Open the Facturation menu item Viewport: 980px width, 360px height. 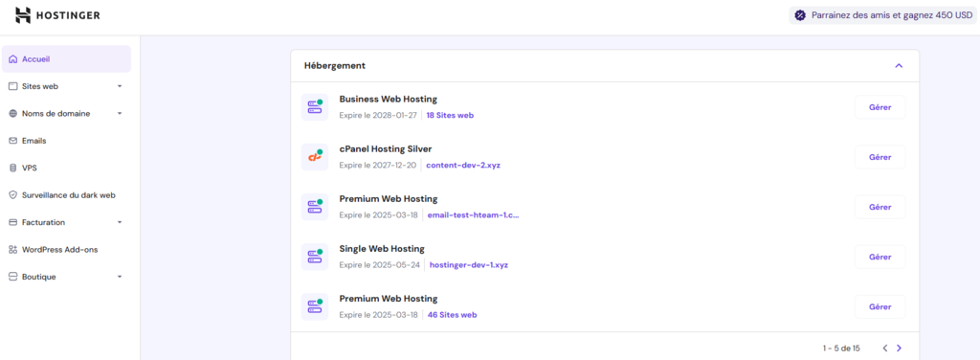[66, 222]
